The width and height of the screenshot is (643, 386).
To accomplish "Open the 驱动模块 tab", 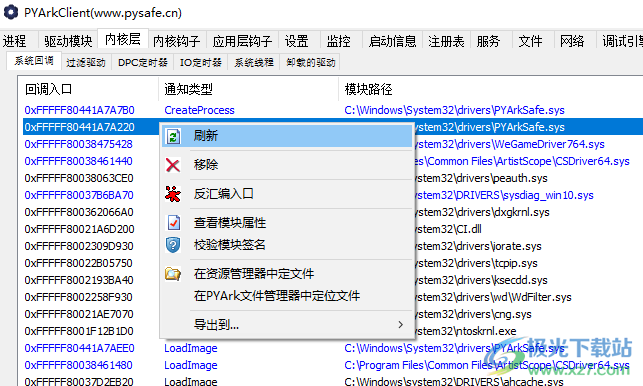I will tap(68, 41).
